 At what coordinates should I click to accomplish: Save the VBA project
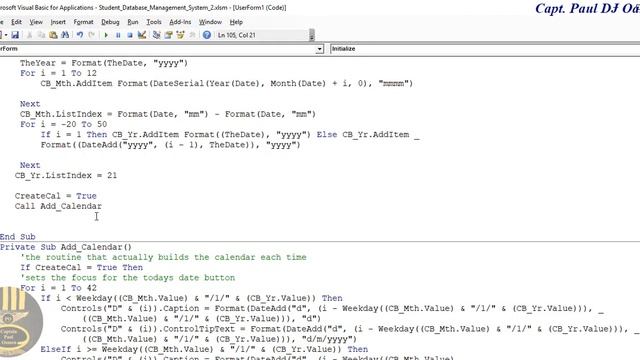15,35
